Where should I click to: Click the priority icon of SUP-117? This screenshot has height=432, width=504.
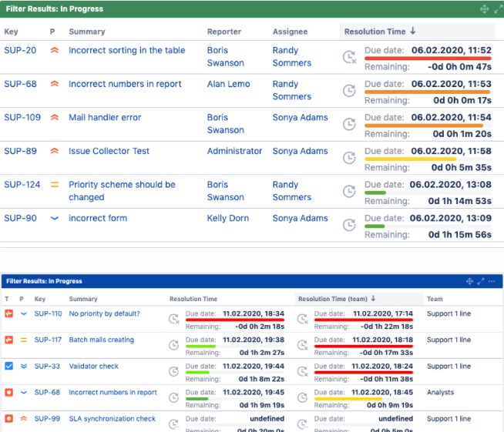(x=23, y=340)
